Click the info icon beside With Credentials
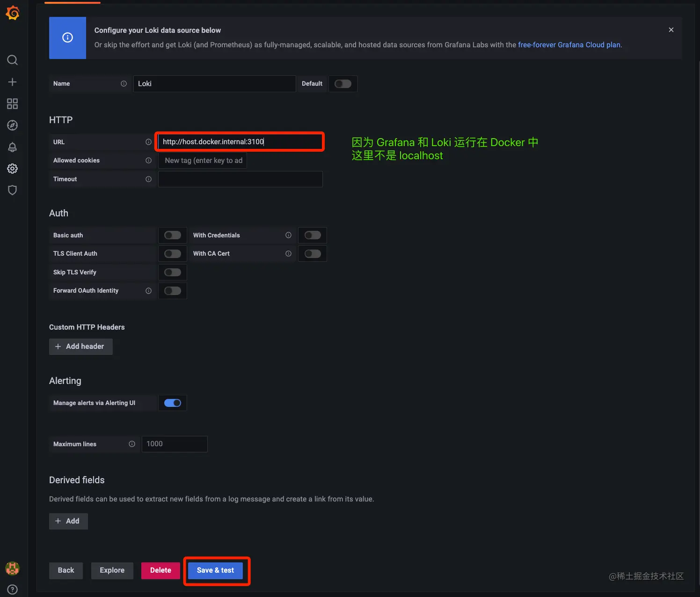700x597 pixels. pos(288,235)
